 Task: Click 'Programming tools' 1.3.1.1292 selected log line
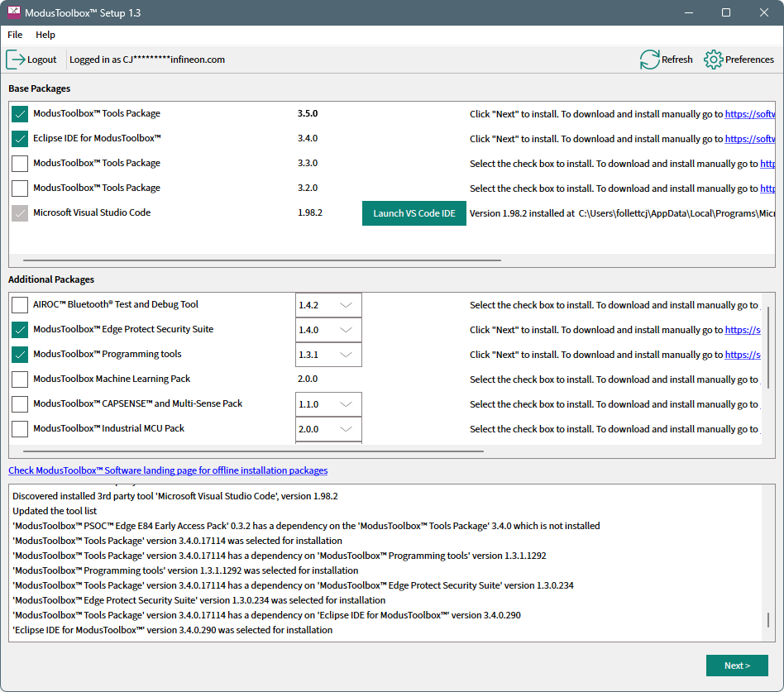(185, 570)
